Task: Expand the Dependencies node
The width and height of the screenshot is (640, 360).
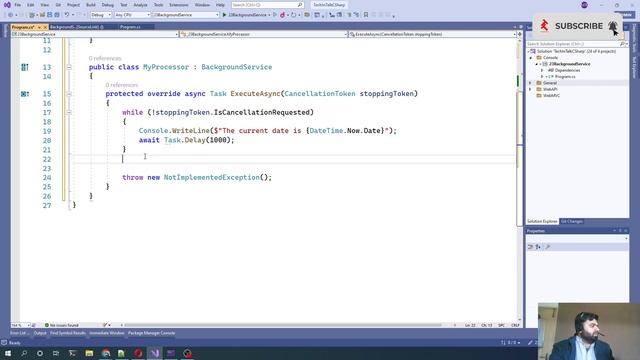Action: tap(542, 70)
